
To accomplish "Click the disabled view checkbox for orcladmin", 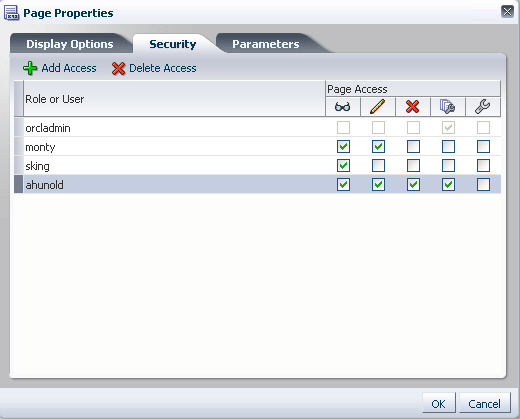I will 343,127.
